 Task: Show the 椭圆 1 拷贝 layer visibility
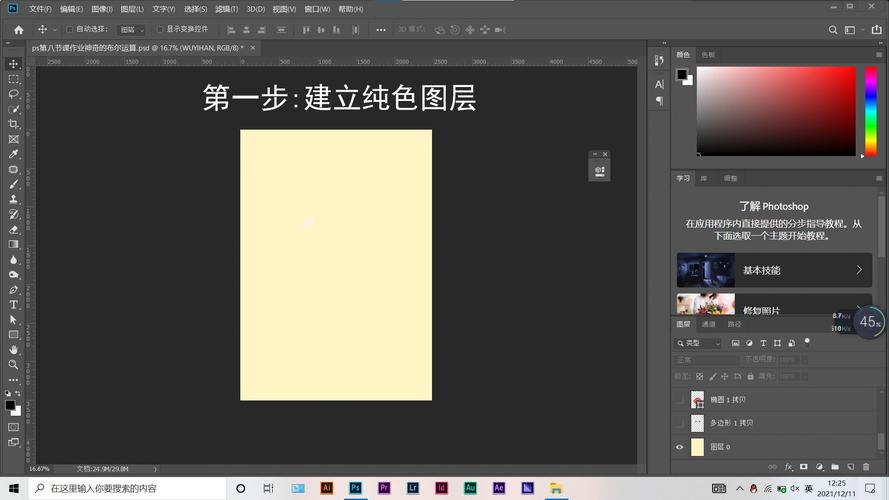pyautogui.click(x=679, y=400)
